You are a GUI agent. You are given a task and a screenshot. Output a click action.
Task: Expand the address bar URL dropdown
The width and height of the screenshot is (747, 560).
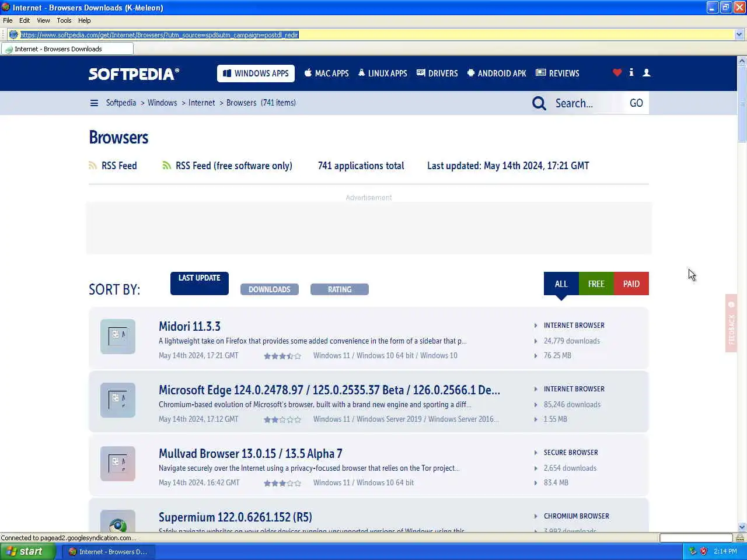tap(739, 34)
